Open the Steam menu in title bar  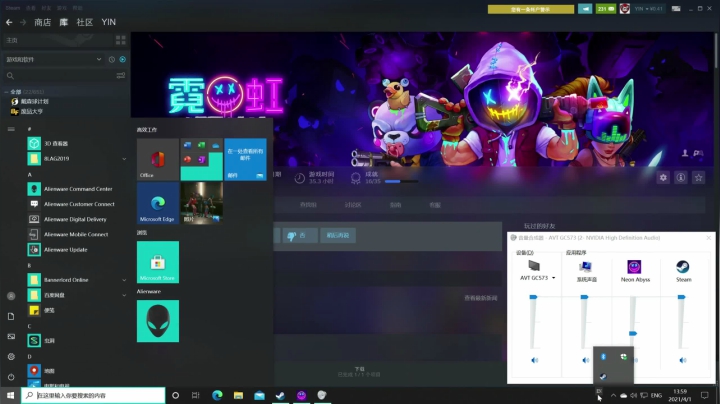pos(13,8)
